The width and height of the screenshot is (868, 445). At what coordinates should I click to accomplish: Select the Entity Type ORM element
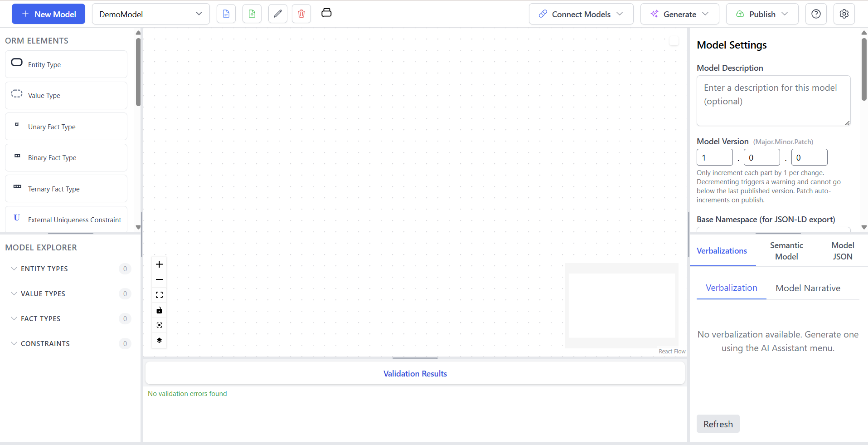coord(66,64)
